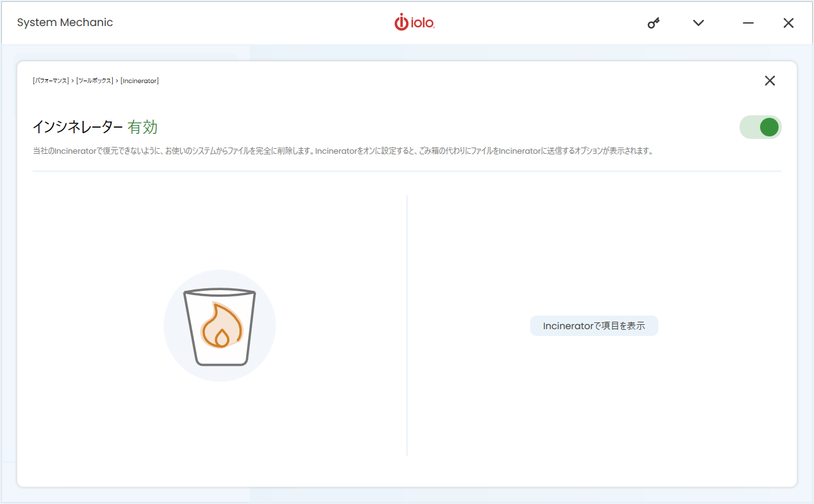Viewport: 814px width, 504px height.
Task: Click the green 有効 status label
Action: click(143, 127)
